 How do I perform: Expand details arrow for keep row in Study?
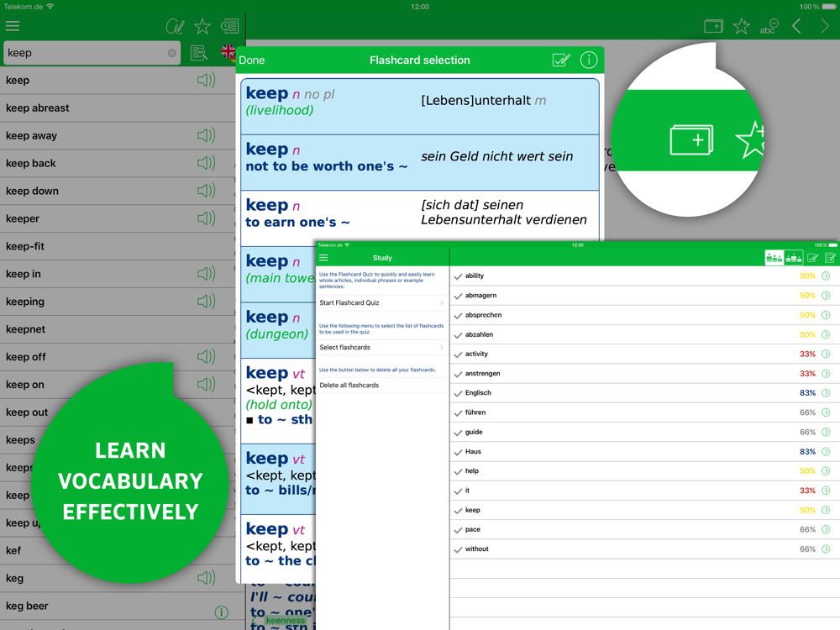tap(826, 510)
